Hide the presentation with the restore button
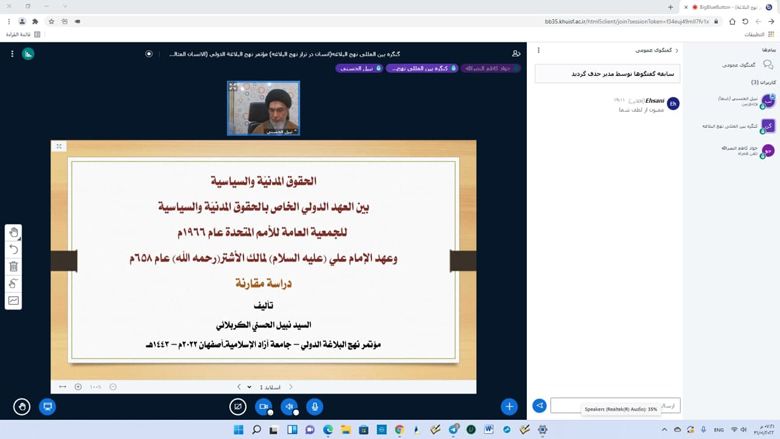Viewport: 780px width, 439px height. [238, 406]
